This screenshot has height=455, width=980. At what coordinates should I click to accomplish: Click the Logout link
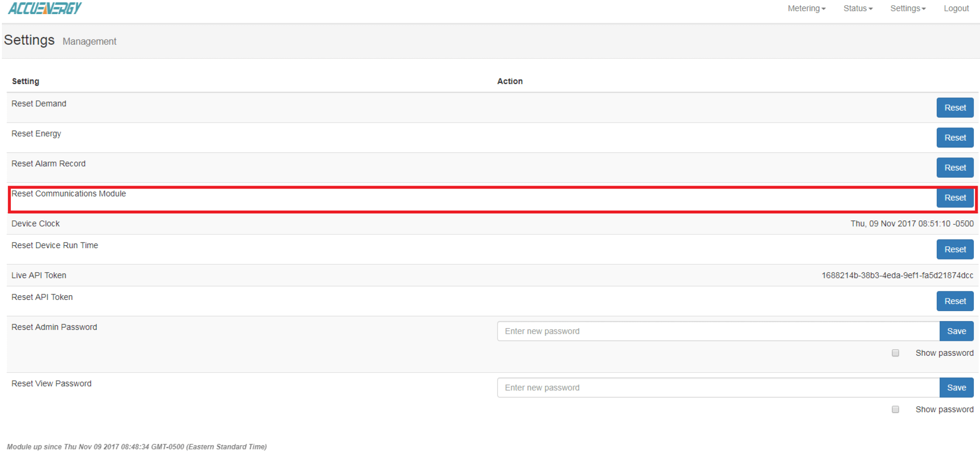click(x=956, y=8)
